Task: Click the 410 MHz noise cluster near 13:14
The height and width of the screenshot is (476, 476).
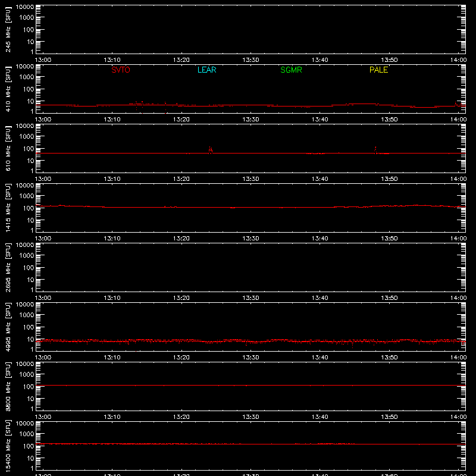Action: point(139,107)
